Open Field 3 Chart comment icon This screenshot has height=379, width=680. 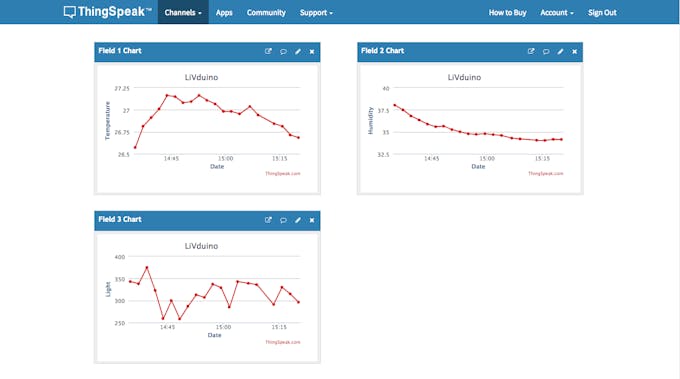283,220
